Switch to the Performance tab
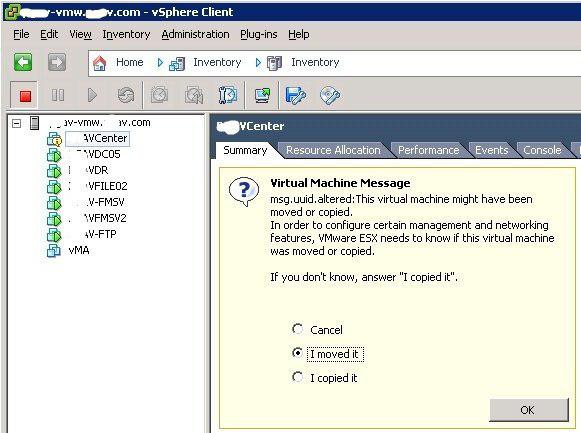 point(428,150)
